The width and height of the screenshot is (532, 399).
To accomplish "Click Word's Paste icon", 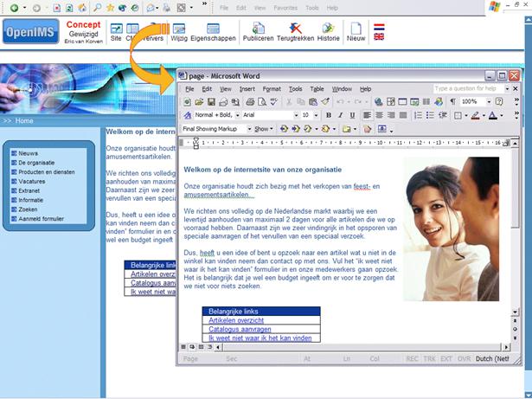I will point(313,101).
